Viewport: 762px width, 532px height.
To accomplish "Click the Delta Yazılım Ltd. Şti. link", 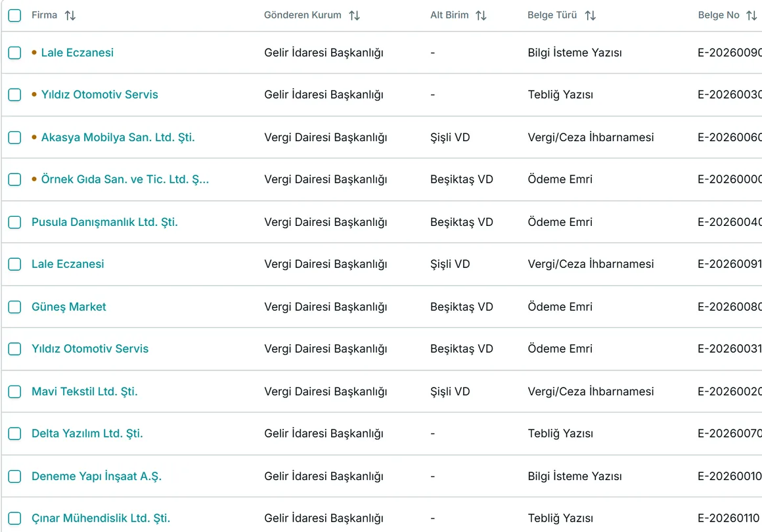I will 87,433.
